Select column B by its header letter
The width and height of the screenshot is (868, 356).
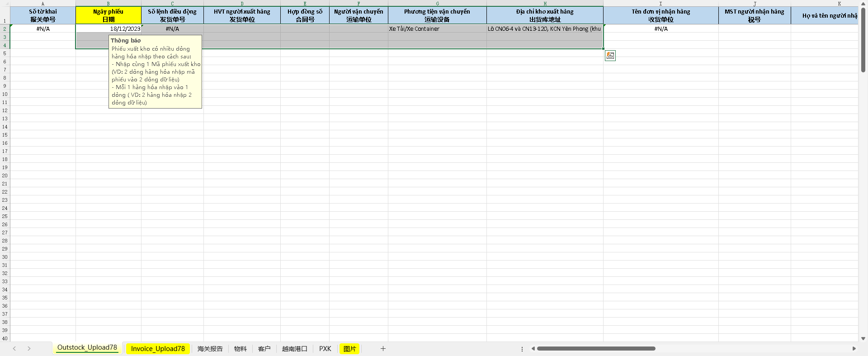(108, 4)
